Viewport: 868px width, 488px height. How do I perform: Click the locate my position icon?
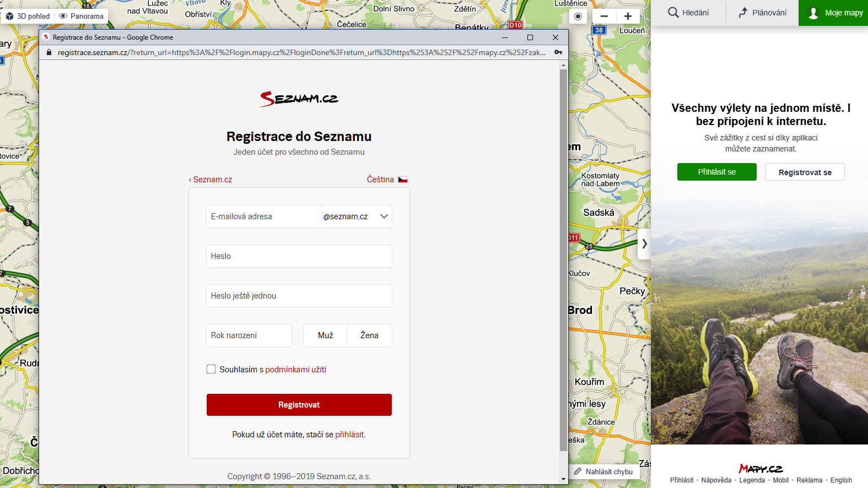[578, 17]
